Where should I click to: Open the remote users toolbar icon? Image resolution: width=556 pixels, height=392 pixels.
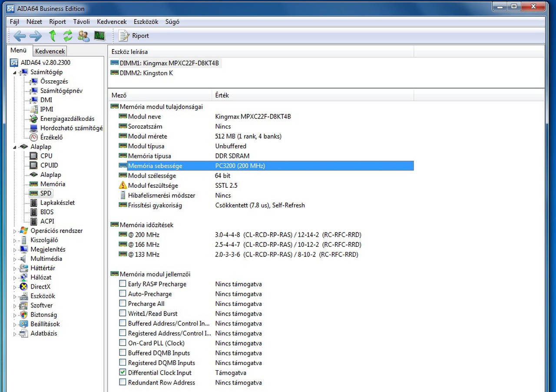83,36
